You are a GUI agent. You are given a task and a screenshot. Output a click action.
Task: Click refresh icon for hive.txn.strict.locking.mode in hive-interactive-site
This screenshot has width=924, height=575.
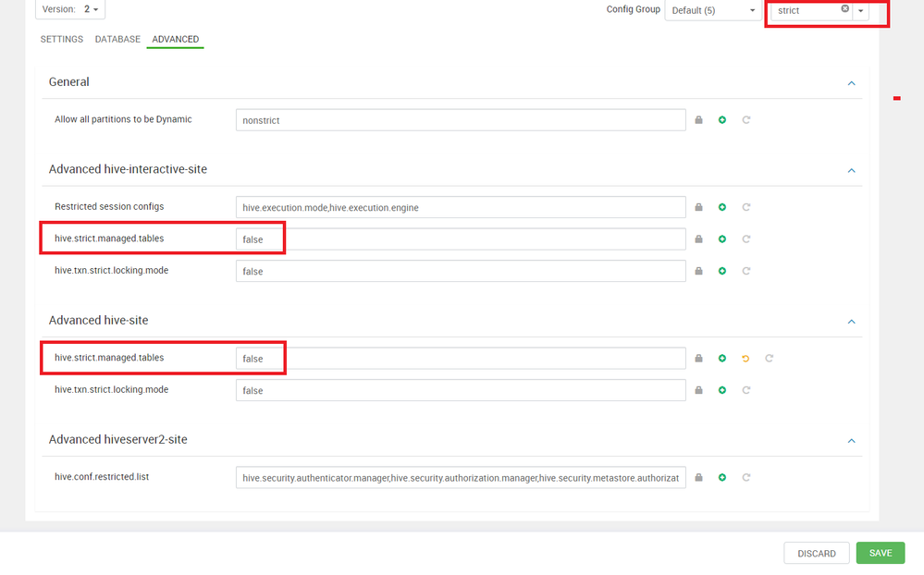[x=746, y=271]
